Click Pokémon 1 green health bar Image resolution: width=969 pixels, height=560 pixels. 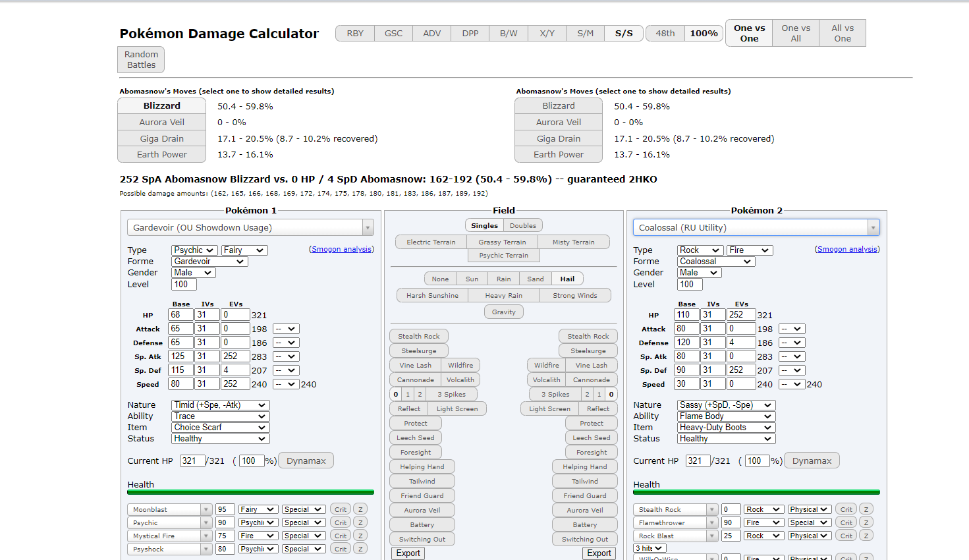coord(250,492)
